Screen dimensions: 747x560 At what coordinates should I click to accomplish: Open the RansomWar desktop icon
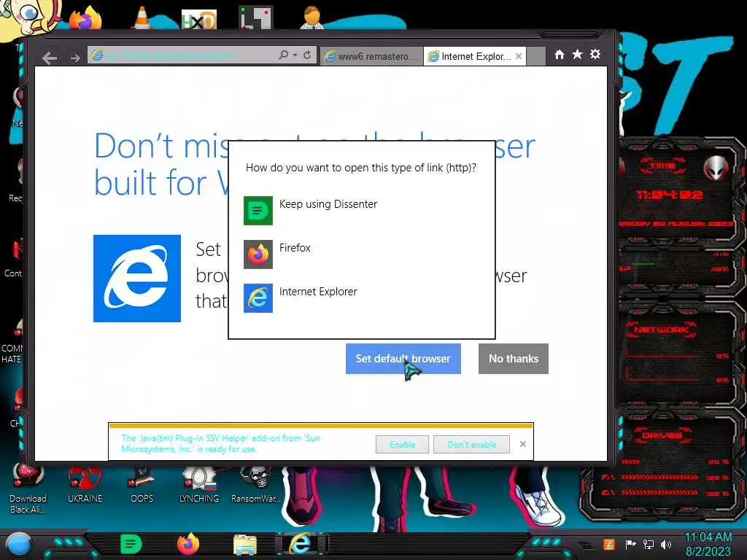pyautogui.click(x=256, y=485)
